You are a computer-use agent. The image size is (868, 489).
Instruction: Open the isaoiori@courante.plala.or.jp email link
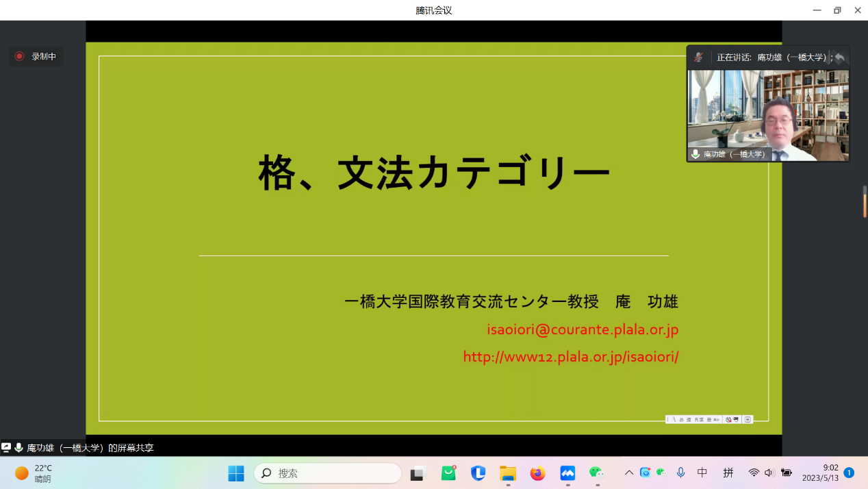coord(582,329)
